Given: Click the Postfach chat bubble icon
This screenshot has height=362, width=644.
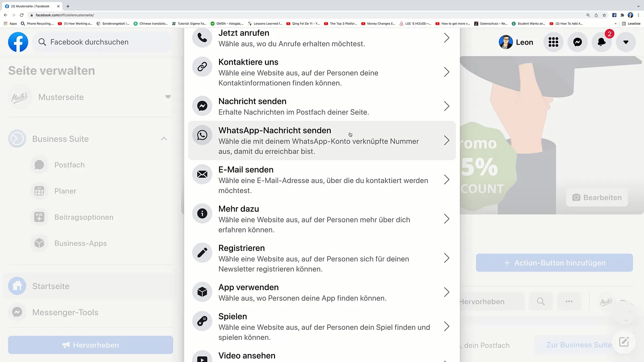Looking at the screenshot, I should tap(39, 165).
